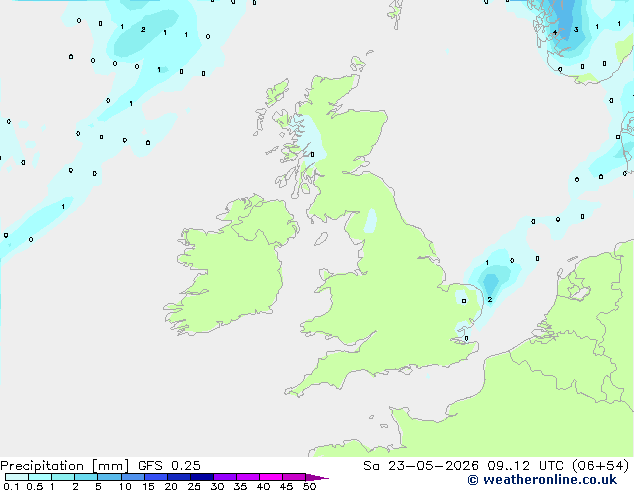Click the 'Precipitation [mm]' title text
This screenshot has width=634, height=490.
point(64,466)
